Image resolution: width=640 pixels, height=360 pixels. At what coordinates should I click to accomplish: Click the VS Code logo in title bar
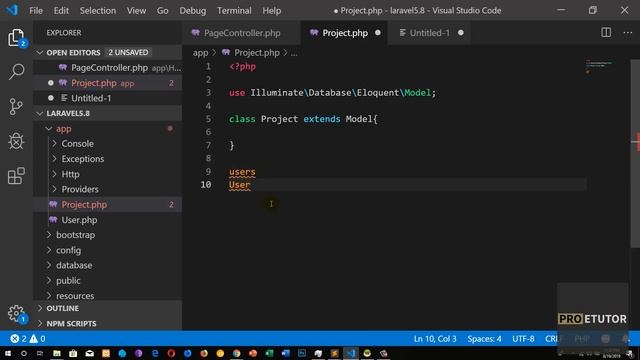(12, 10)
